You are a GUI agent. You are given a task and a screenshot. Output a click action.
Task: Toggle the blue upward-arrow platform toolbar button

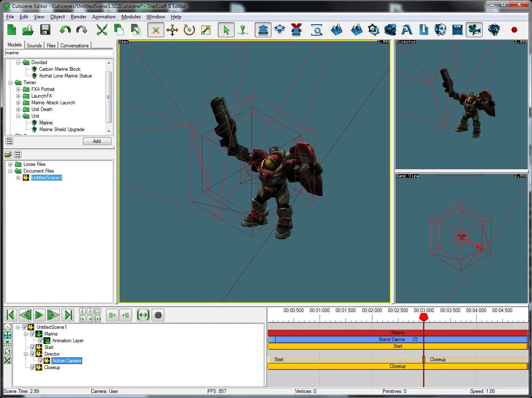coord(263,30)
